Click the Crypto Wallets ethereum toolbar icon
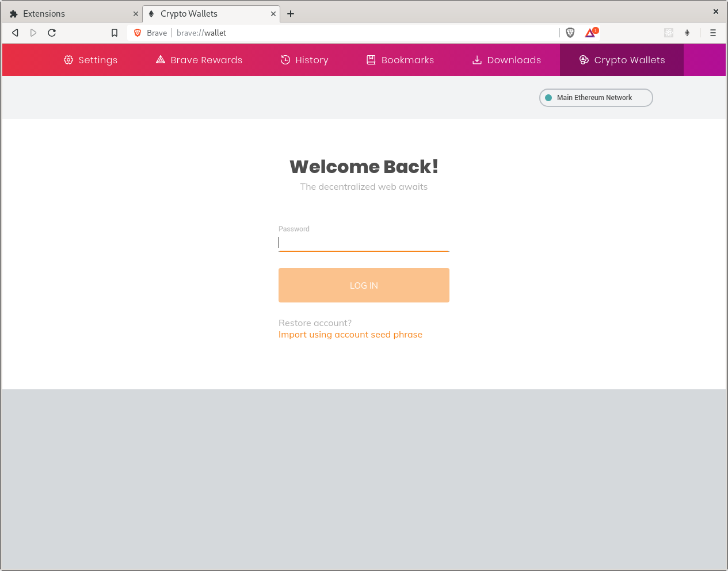 tap(687, 33)
